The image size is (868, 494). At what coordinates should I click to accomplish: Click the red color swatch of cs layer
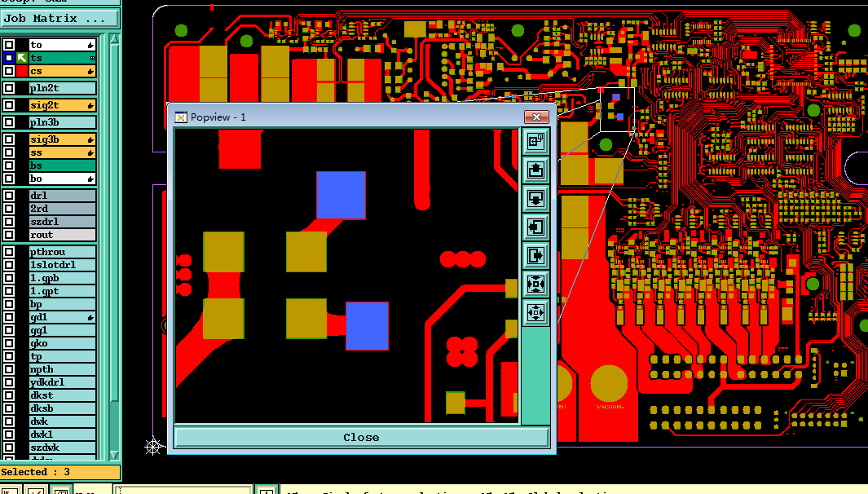pyautogui.click(x=21, y=71)
